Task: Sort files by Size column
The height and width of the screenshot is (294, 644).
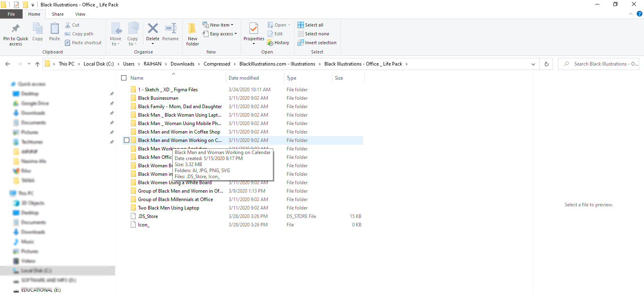Action: point(348,78)
